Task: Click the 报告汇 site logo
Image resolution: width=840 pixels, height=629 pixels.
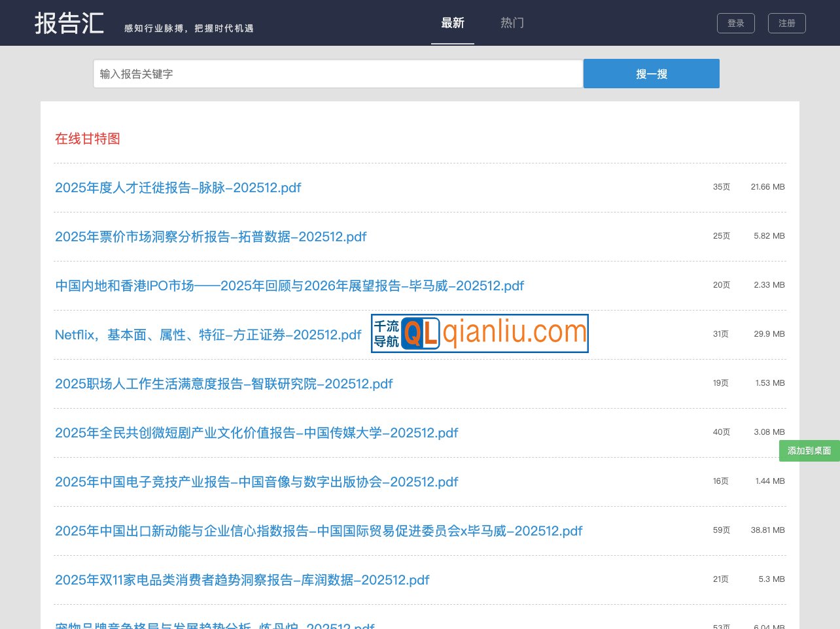Action: pos(69,24)
